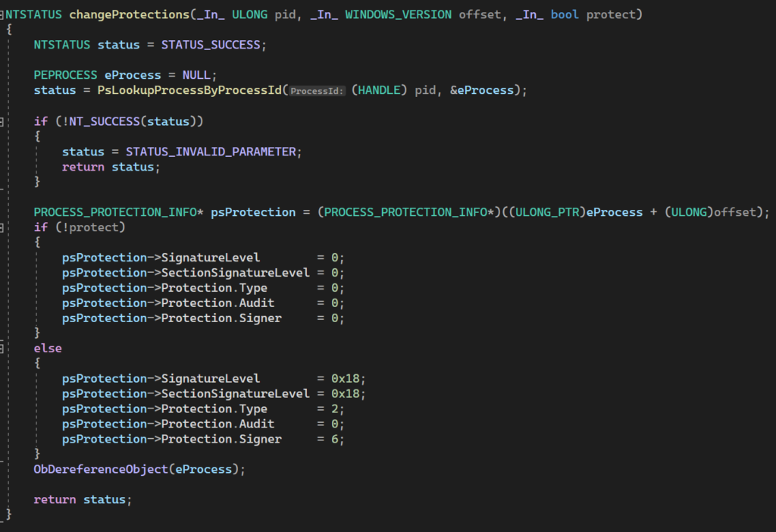Screen dimensions: 776x532
Task: Collapse the if (!NT_SUCCESS(status)) block
Action: coord(3,121)
